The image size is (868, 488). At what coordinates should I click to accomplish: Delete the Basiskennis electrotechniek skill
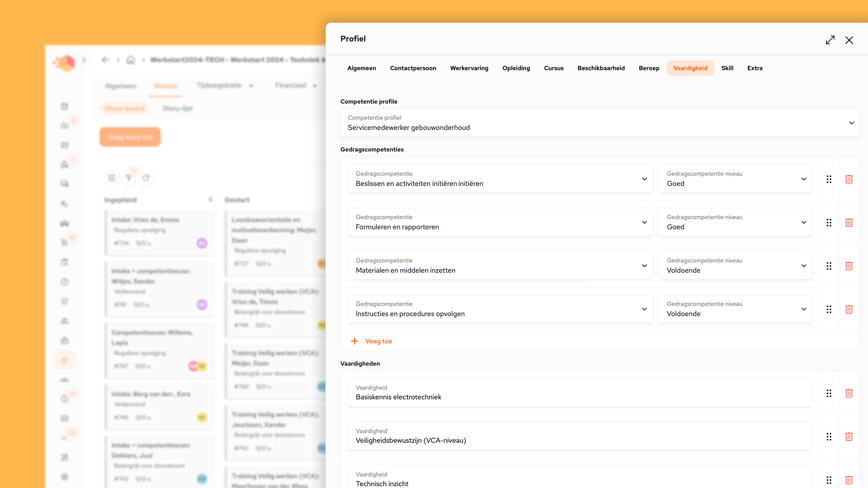(849, 394)
